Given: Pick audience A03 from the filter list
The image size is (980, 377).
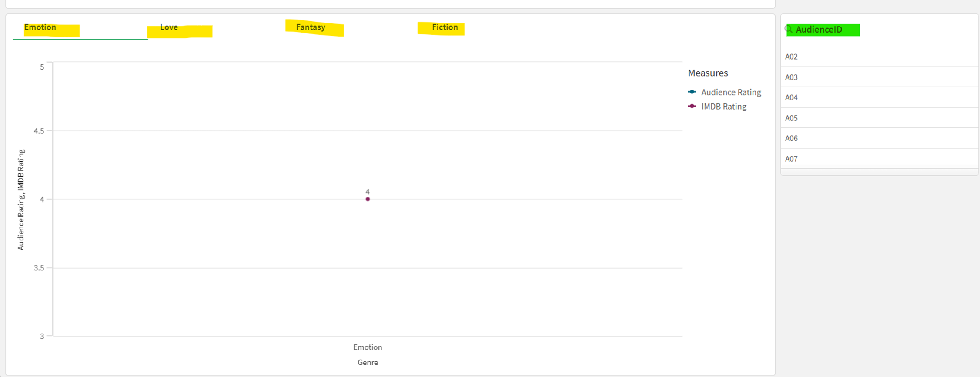Looking at the screenshot, I should pyautogui.click(x=791, y=77).
